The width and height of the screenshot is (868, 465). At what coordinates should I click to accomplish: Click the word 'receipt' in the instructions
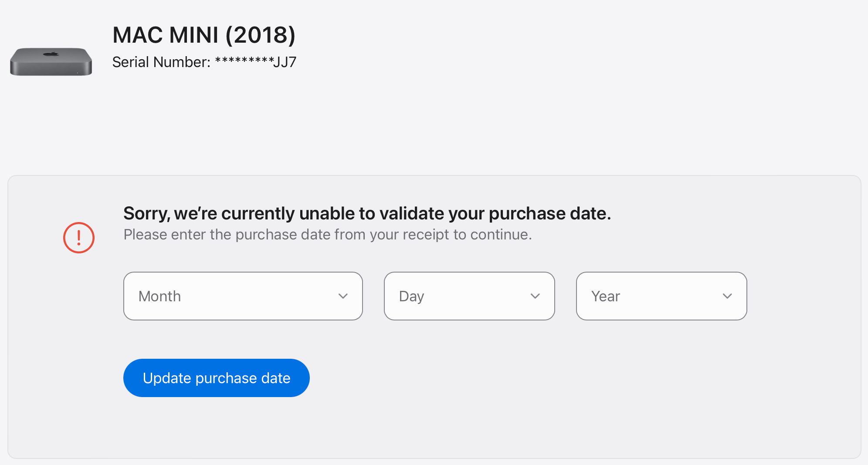pyautogui.click(x=426, y=235)
